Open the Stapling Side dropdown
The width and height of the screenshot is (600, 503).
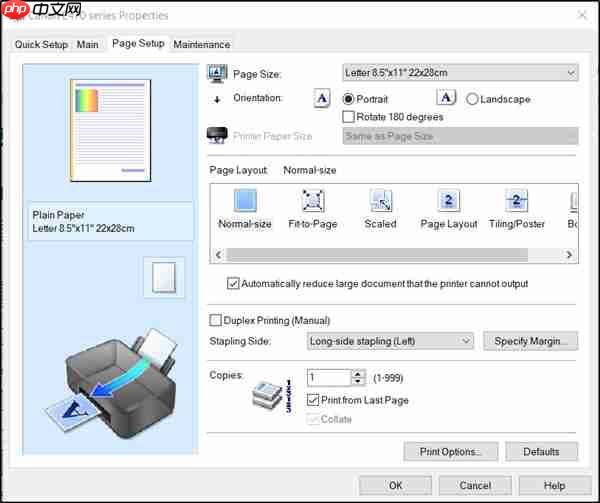coord(390,341)
